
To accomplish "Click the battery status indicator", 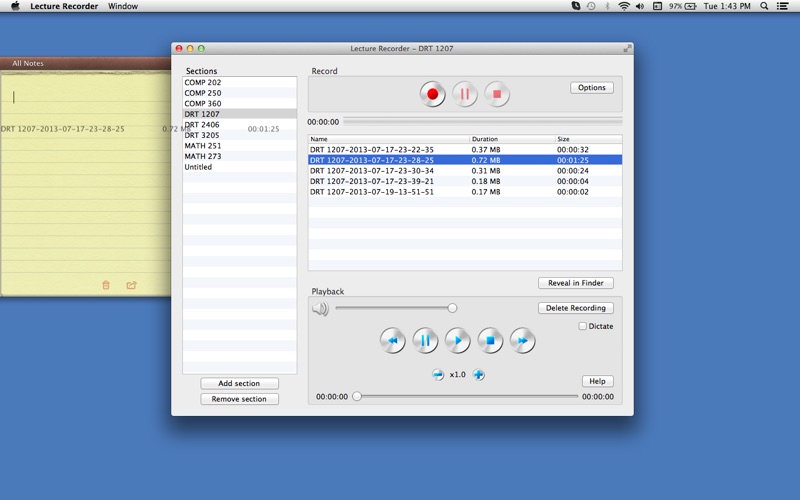I will pyautogui.click(x=683, y=6).
